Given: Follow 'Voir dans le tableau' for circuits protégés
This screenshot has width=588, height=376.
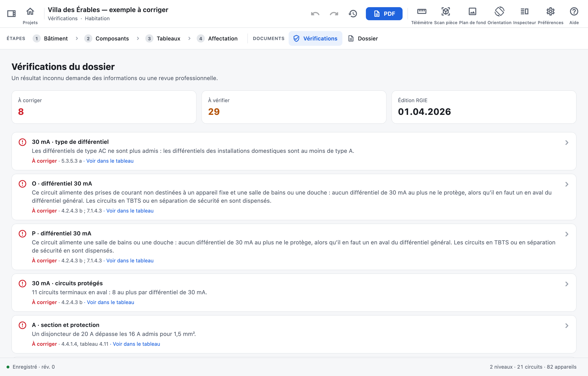Looking at the screenshot, I should (111, 302).
